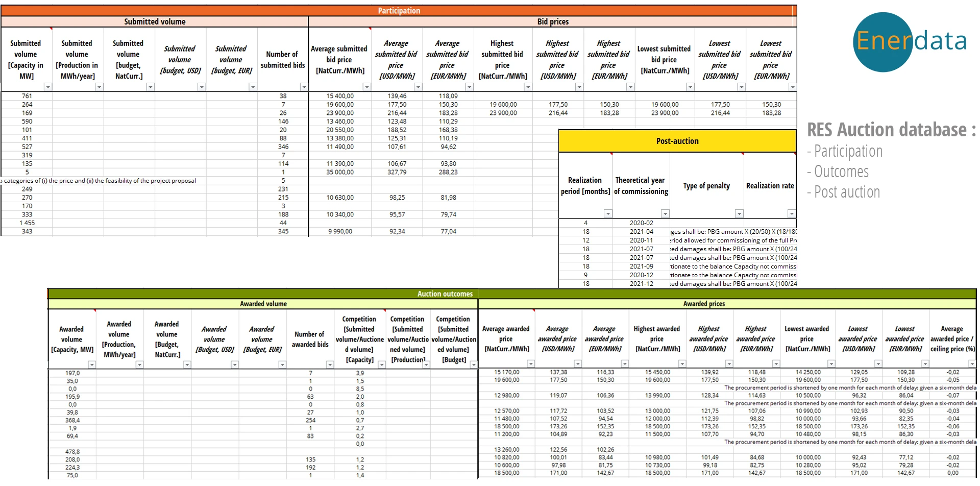Select the Awarded volume section header
Screen dimensions: 980x486
coord(263,304)
